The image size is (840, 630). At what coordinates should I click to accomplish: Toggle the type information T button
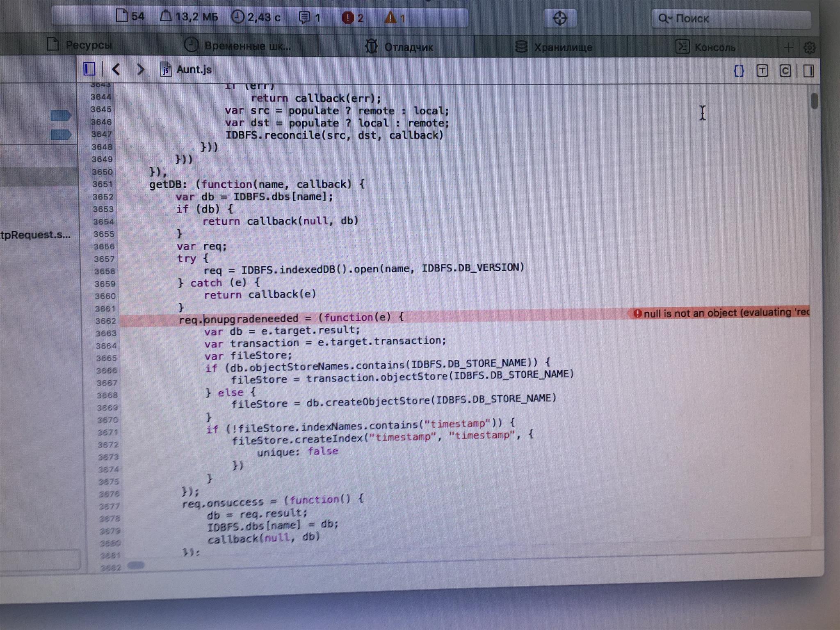coord(762,71)
